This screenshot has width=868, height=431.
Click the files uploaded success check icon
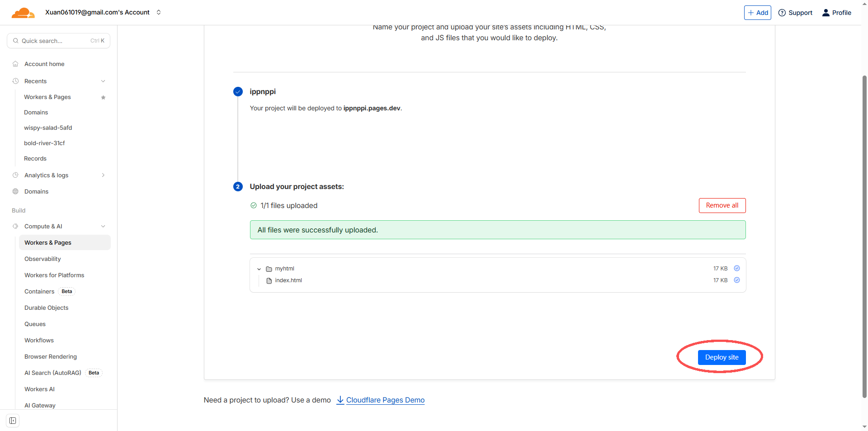[x=254, y=205]
